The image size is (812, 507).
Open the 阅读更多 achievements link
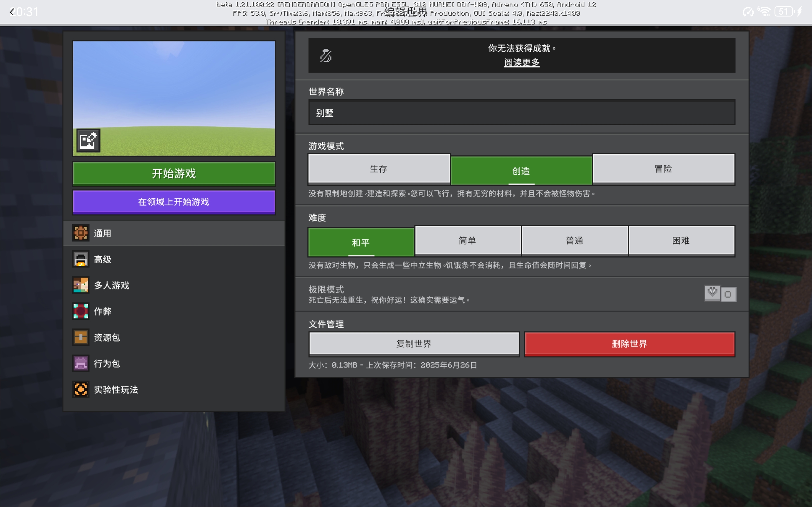coord(522,62)
